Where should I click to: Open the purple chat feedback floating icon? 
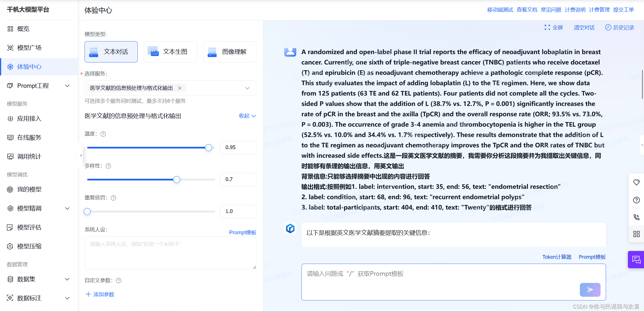point(636,260)
